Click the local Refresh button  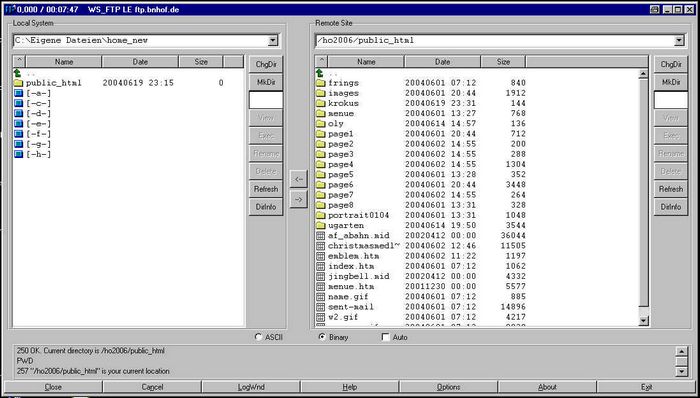(x=266, y=189)
